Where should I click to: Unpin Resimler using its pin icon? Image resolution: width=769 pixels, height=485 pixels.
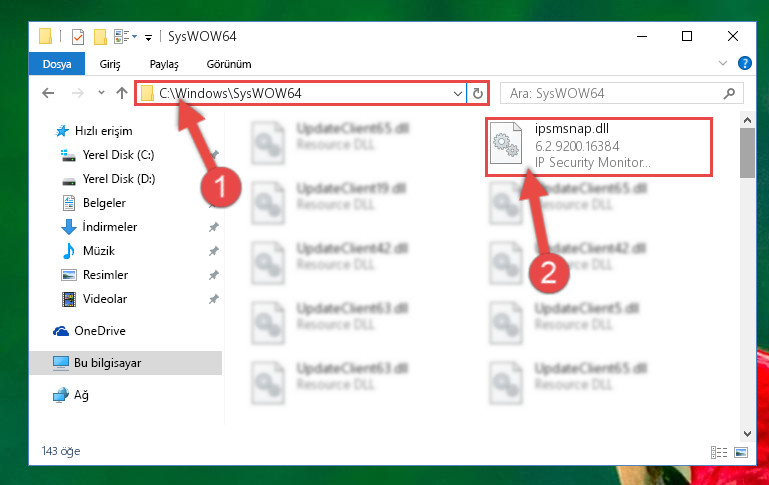213,275
